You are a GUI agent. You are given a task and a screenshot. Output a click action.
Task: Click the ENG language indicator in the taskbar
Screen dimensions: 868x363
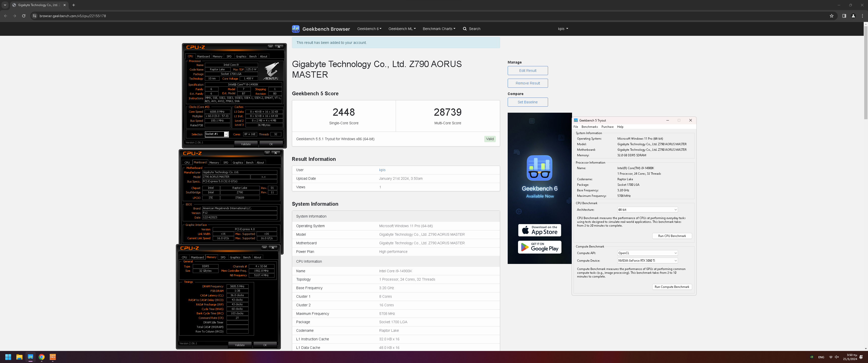(821, 357)
